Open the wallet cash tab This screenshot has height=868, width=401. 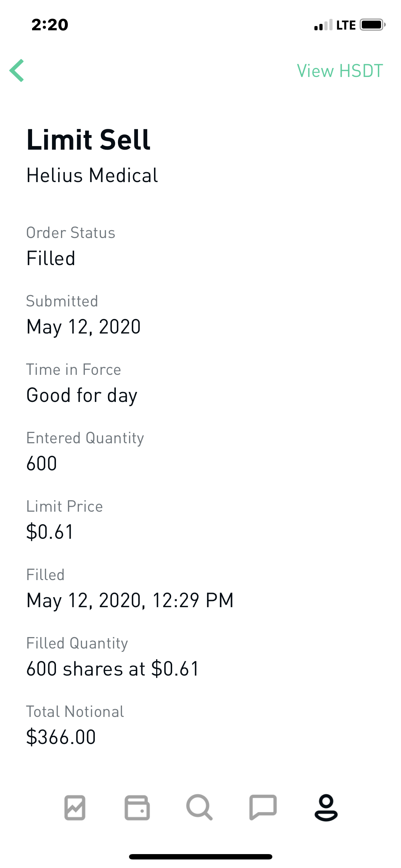coord(137,807)
